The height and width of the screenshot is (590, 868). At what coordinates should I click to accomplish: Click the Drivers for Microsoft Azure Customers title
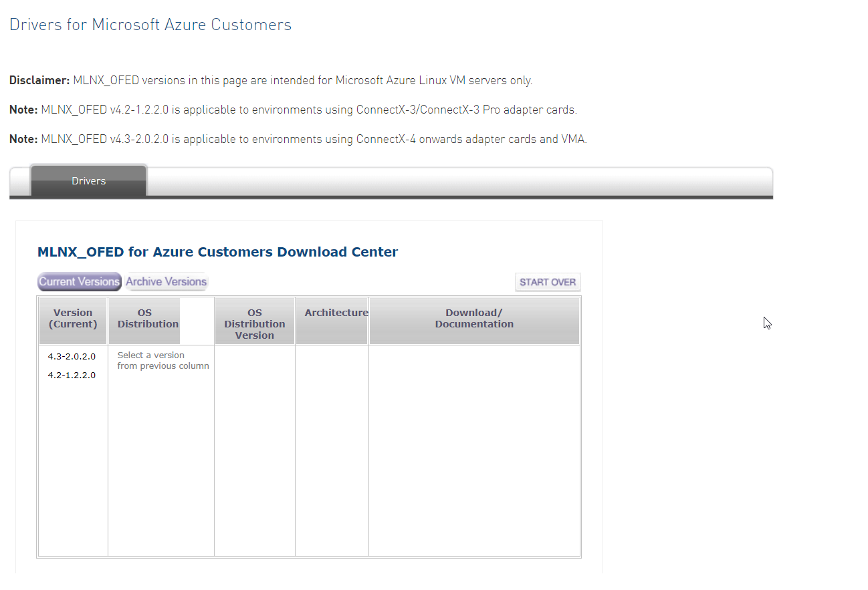(150, 25)
